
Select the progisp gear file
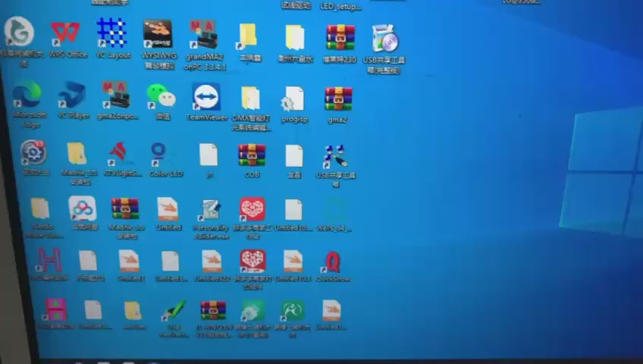[x=293, y=99]
